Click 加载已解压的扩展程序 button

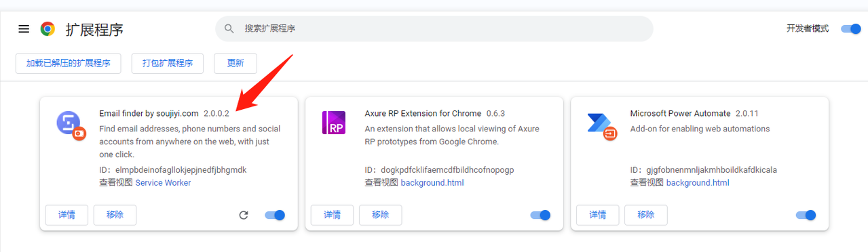[68, 63]
